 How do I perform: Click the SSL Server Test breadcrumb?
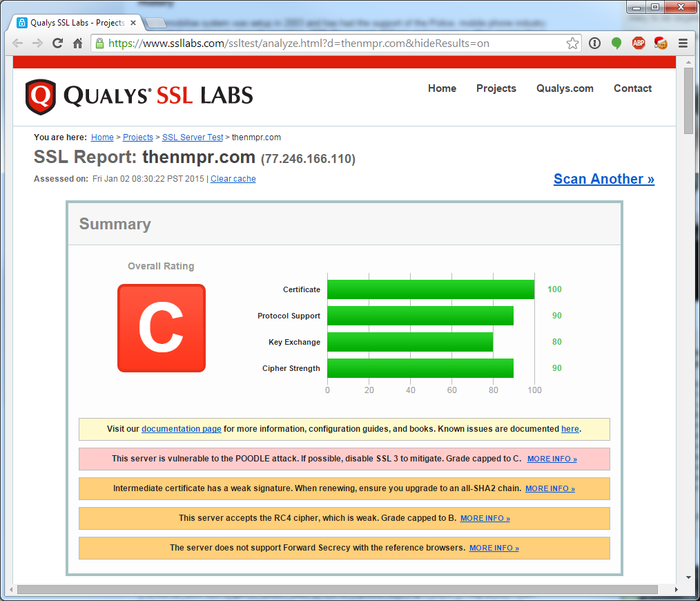coord(193,137)
